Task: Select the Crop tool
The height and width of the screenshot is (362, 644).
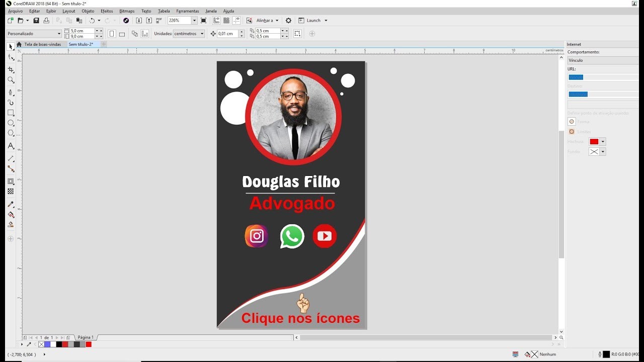Action: tap(11, 70)
